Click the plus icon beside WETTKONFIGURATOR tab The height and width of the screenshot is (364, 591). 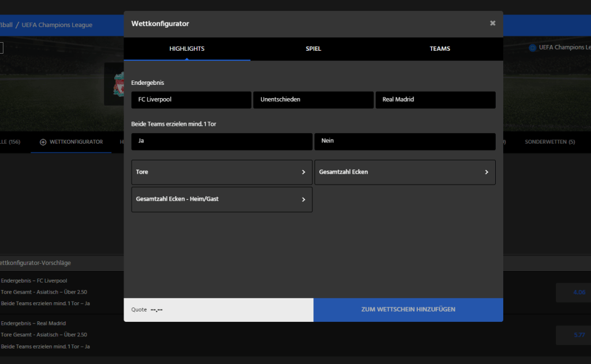pyautogui.click(x=43, y=142)
